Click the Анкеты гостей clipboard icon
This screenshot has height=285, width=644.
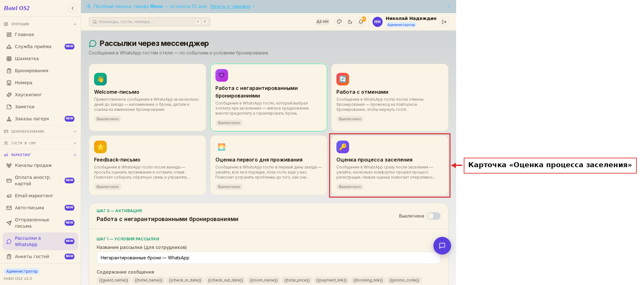tap(9, 256)
